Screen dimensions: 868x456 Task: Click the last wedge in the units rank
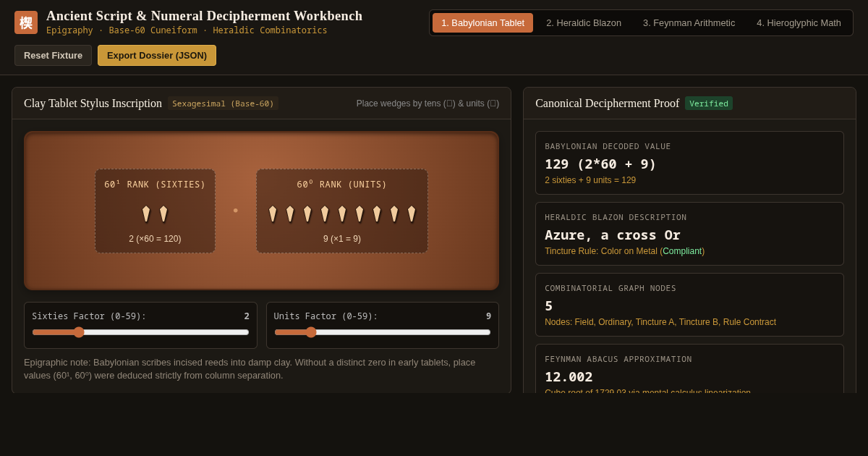pyautogui.click(x=412, y=214)
